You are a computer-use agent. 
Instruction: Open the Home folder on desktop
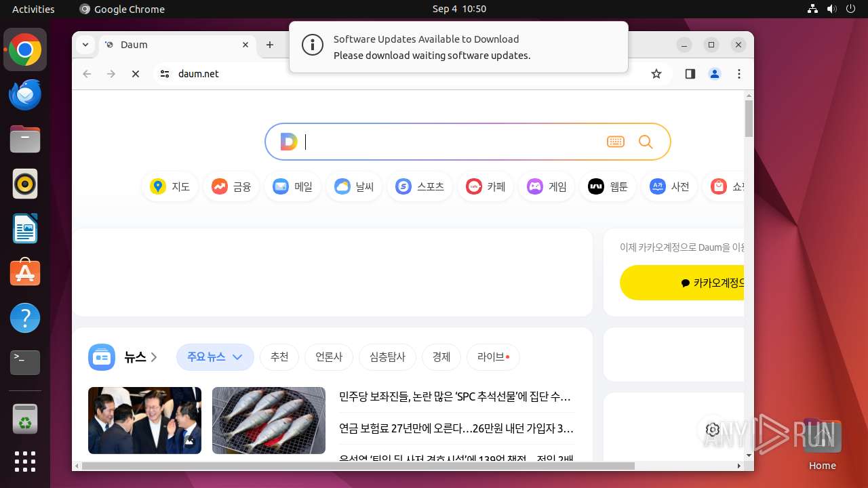[x=822, y=445]
